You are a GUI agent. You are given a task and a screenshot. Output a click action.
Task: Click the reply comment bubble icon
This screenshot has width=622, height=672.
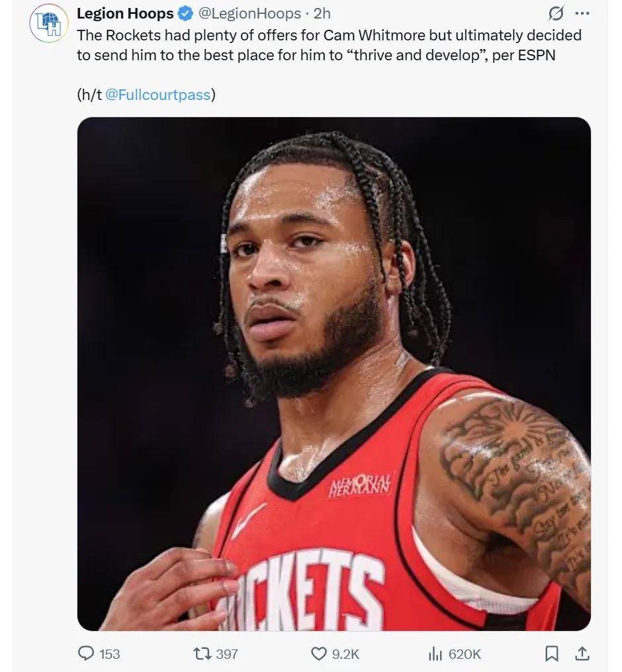[x=86, y=653]
